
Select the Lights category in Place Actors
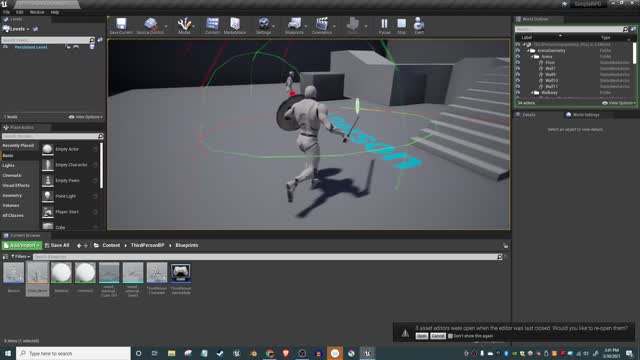pos(9,166)
